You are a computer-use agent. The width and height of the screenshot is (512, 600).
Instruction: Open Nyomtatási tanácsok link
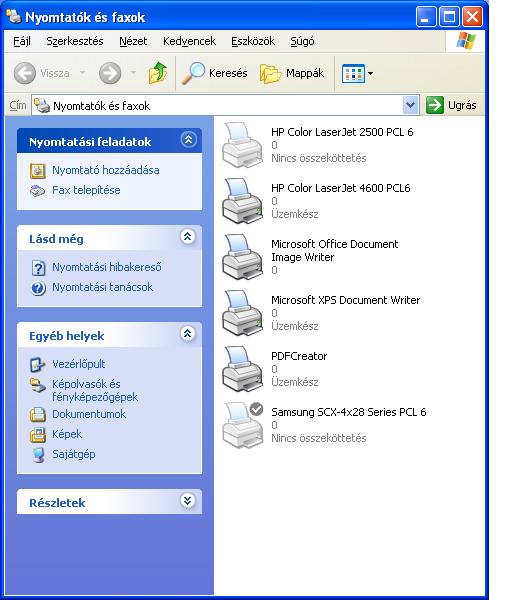tap(103, 287)
